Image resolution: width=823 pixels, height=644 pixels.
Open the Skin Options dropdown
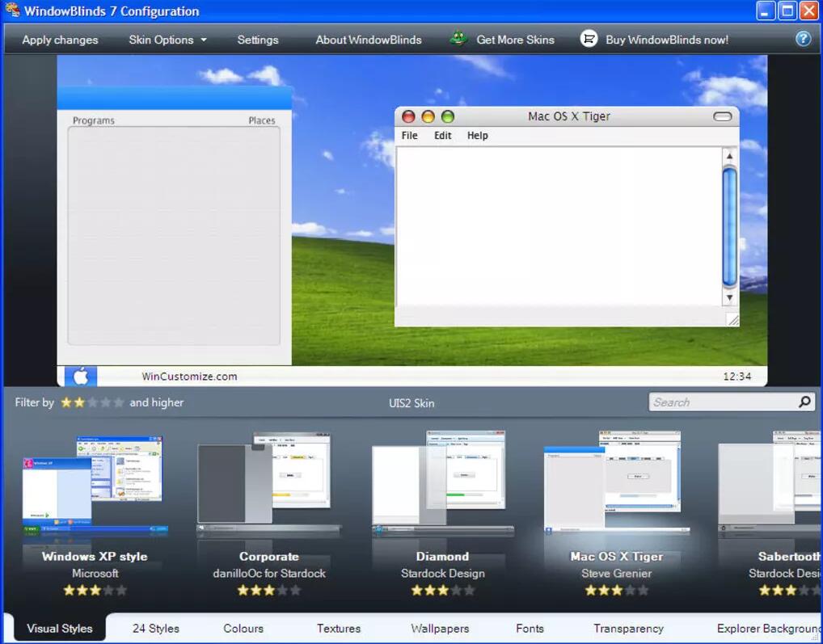pyautogui.click(x=167, y=40)
